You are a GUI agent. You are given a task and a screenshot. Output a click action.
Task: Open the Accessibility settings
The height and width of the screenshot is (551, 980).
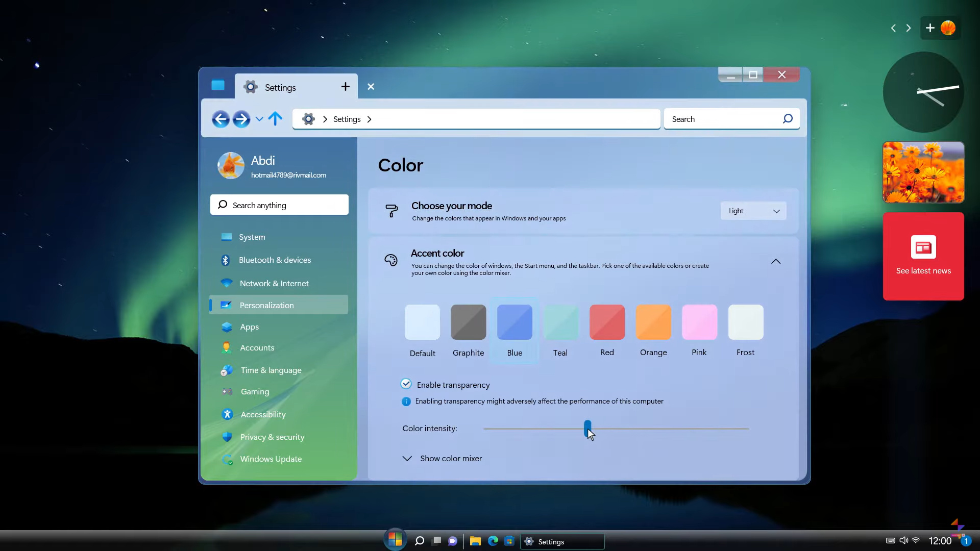coord(263,415)
